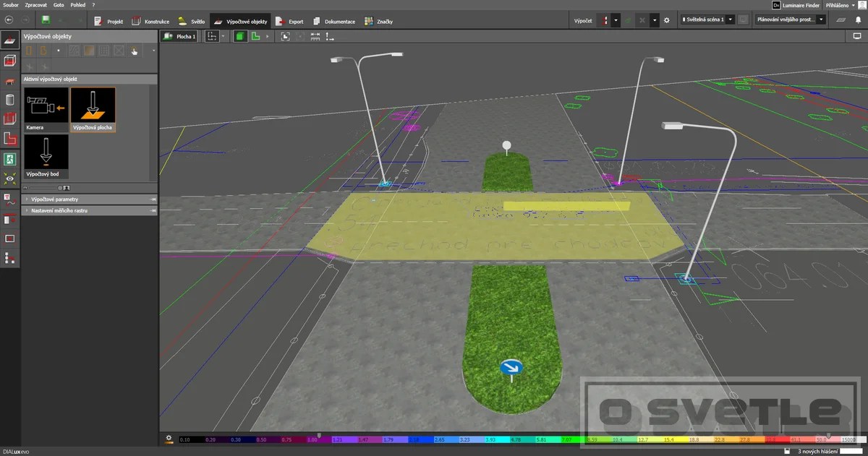
Task: Open the Pohled menu
Action: coord(78,4)
